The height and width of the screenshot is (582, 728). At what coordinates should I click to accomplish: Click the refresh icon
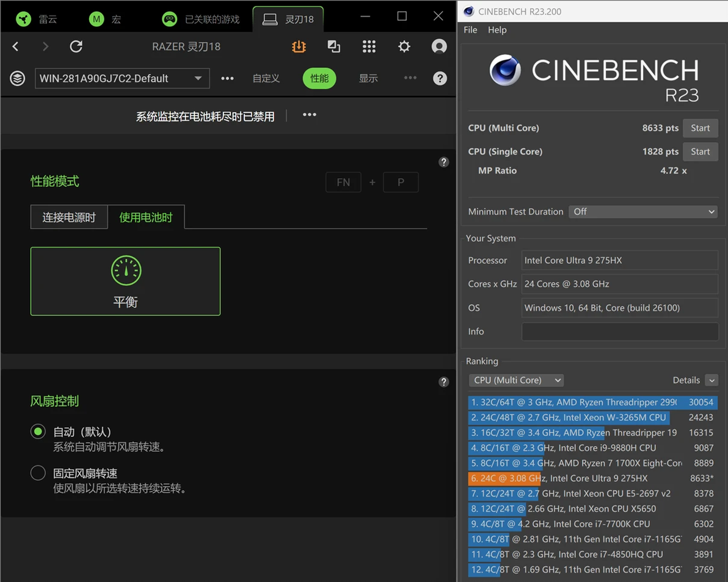click(76, 46)
